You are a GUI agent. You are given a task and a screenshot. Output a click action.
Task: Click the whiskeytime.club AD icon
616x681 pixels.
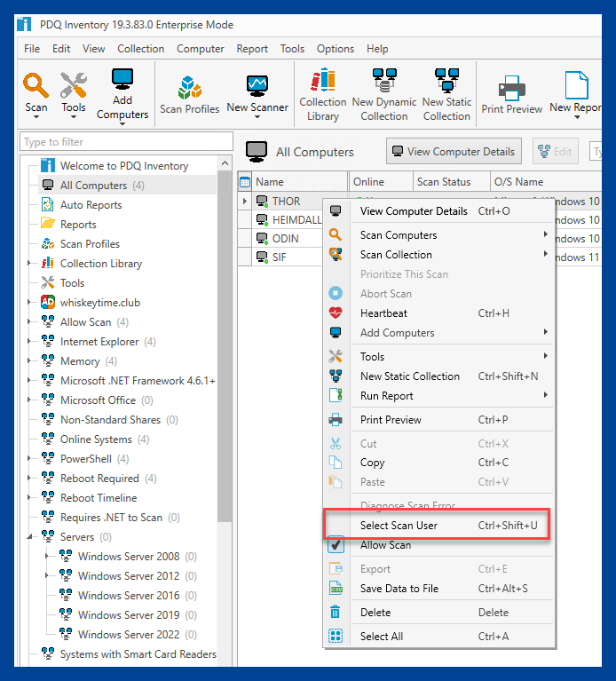pos(48,302)
